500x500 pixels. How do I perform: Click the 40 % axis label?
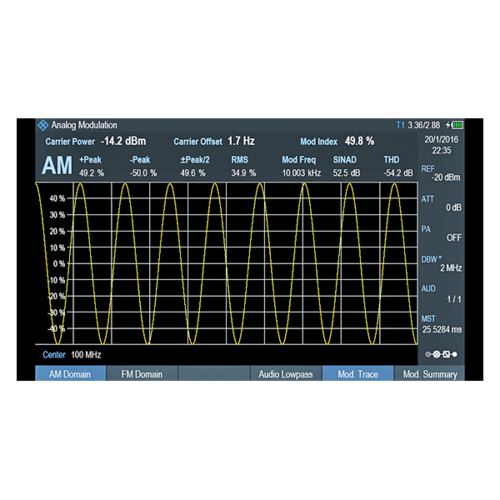57,199
